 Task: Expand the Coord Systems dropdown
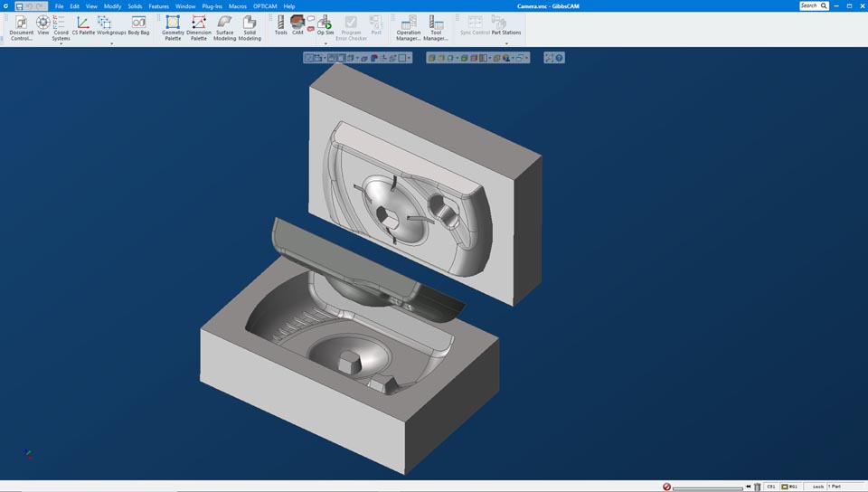(x=61, y=43)
